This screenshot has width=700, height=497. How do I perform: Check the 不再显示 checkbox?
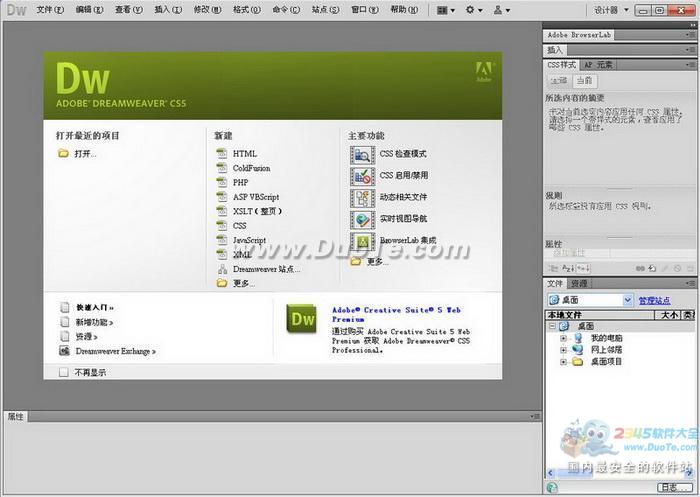[64, 372]
